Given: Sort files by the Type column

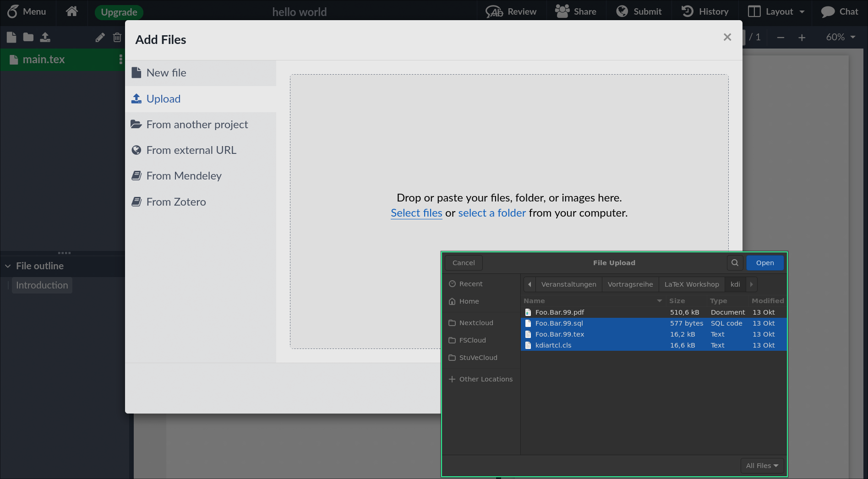Looking at the screenshot, I should (x=728, y=301).
